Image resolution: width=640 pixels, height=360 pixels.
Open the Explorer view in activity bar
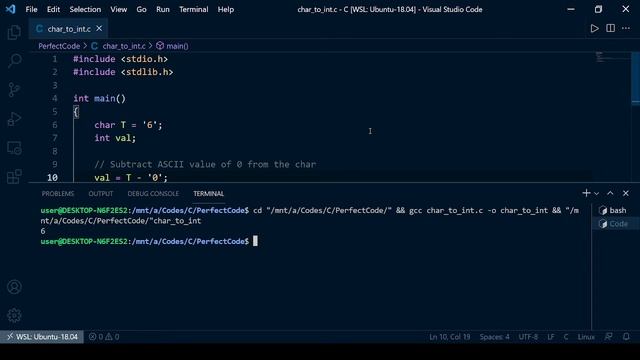click(14, 32)
